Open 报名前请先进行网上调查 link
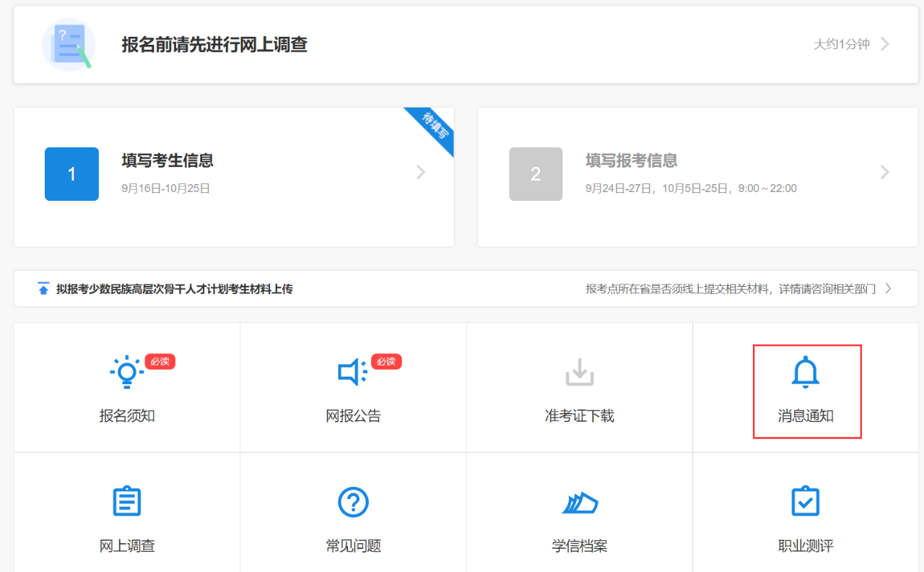Screen dimensions: 924x572 click(214, 45)
